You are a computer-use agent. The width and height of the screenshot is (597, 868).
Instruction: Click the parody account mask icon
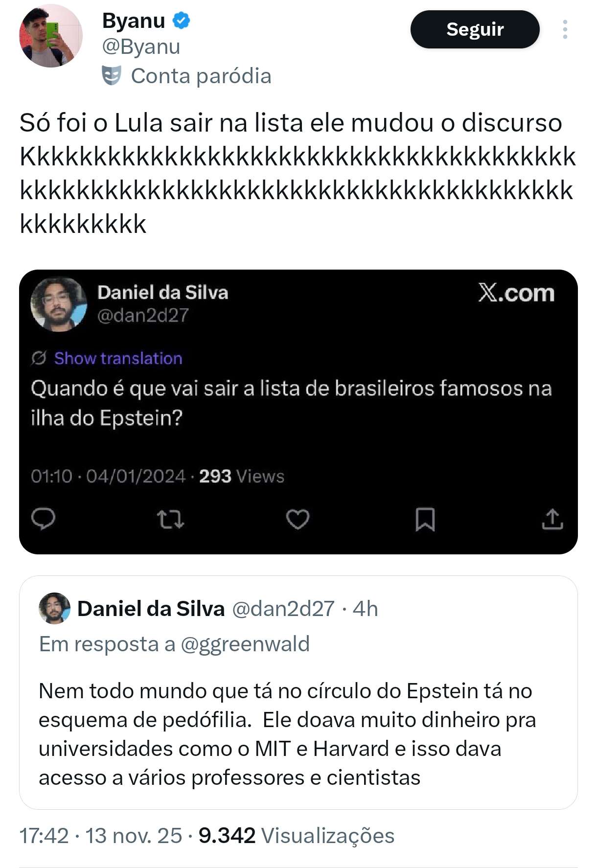(x=111, y=76)
